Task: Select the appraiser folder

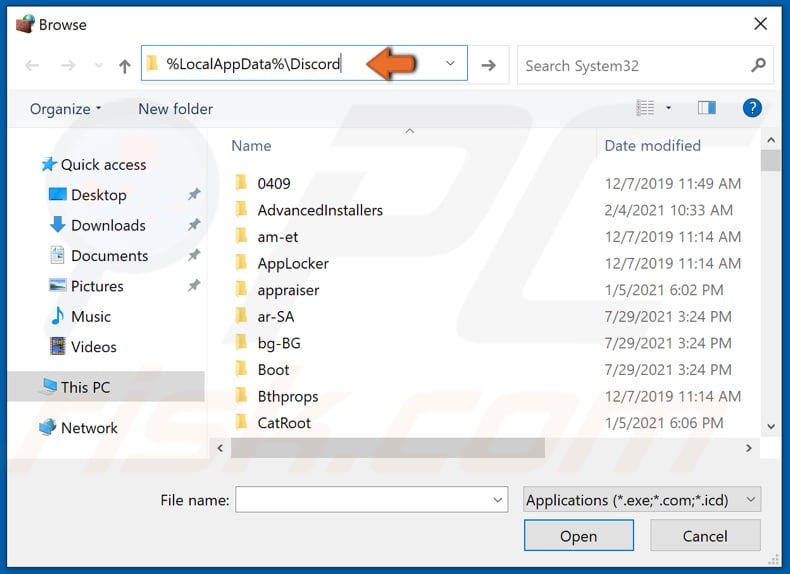Action: pyautogui.click(x=288, y=290)
